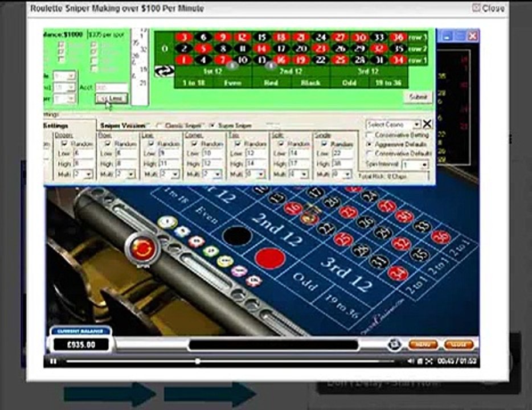The height and width of the screenshot is (410, 532).
Task: Click the video volume speaker icon
Action: click(410, 361)
